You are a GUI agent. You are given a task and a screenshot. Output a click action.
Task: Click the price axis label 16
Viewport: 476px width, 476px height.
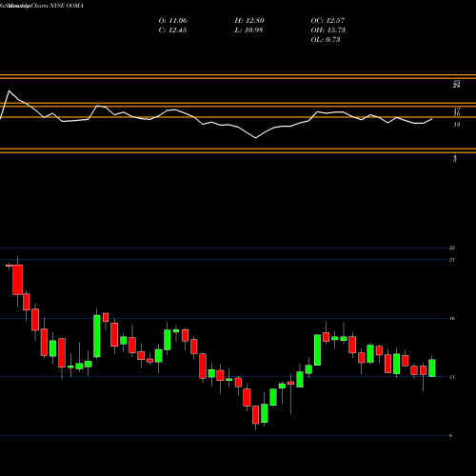[452, 318]
